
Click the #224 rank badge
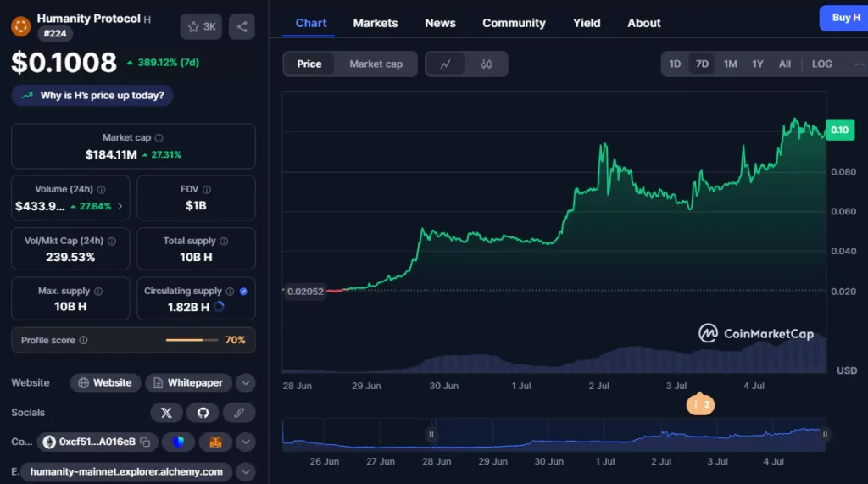55,34
